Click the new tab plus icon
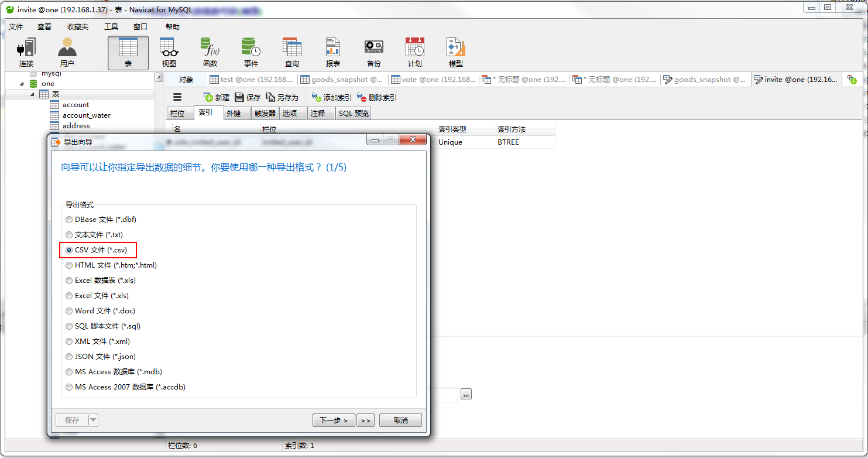The height and width of the screenshot is (458, 868). 852,80
